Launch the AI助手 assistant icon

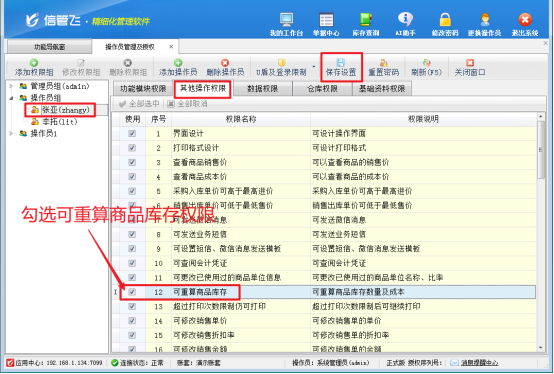(405, 20)
